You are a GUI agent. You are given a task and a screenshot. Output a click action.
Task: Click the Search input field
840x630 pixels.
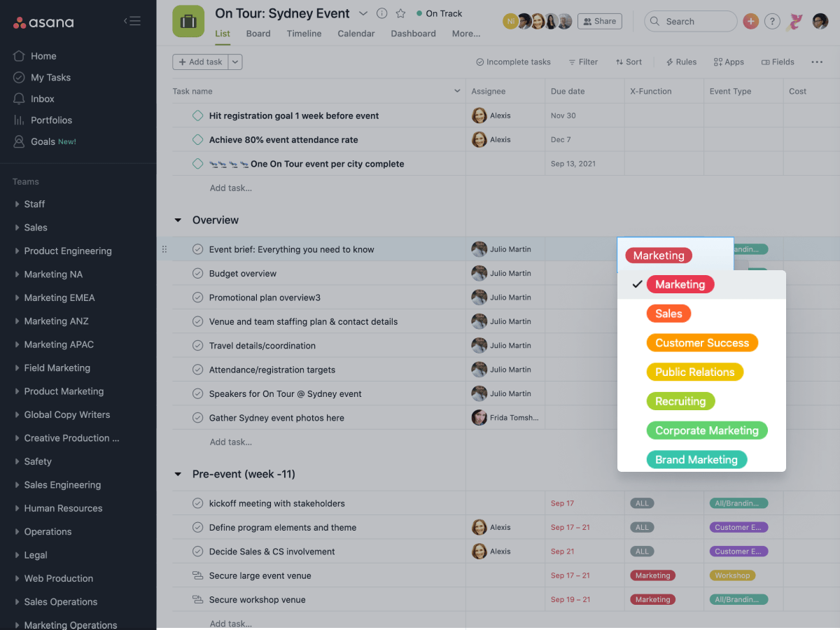[690, 21]
